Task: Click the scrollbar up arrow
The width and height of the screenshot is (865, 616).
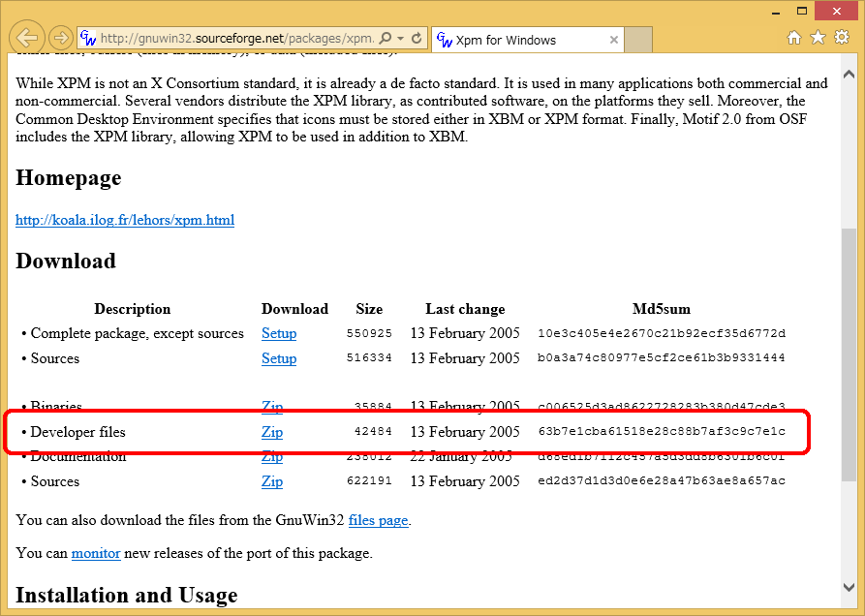Action: click(849, 74)
